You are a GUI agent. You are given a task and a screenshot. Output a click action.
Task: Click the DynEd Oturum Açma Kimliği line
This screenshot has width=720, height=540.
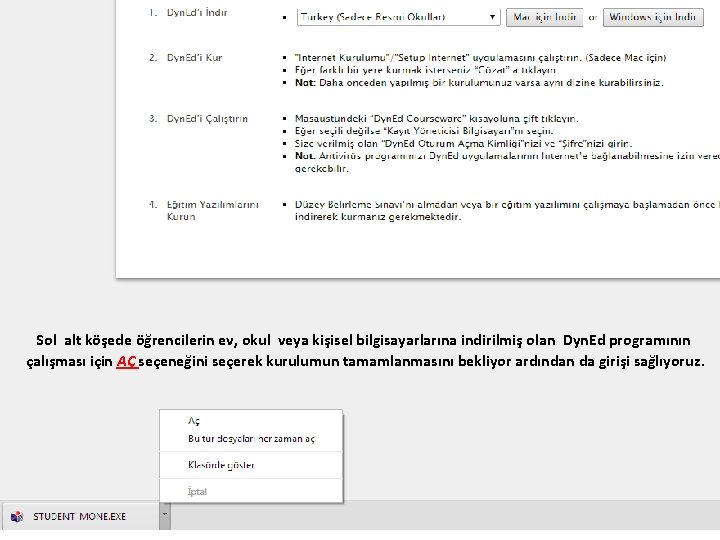(463, 143)
